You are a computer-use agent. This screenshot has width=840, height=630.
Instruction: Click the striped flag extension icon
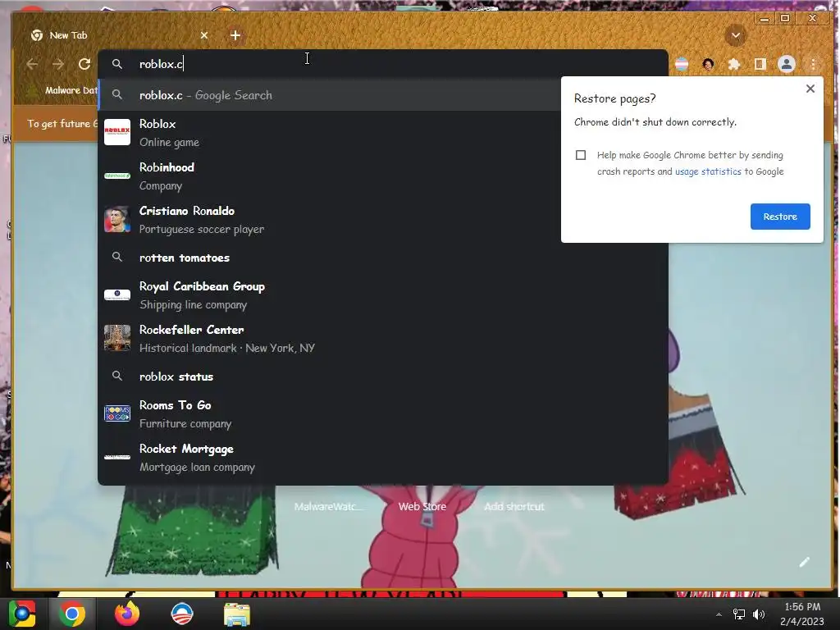[682, 64]
